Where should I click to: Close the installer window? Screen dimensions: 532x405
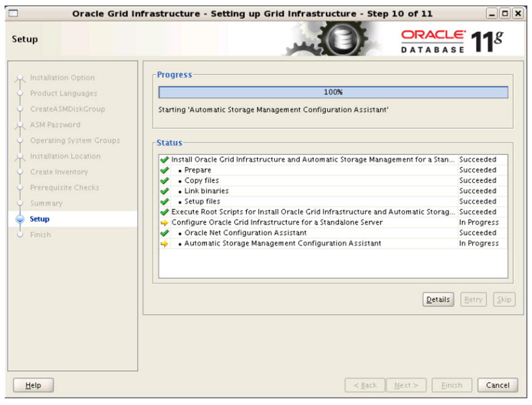coord(518,13)
